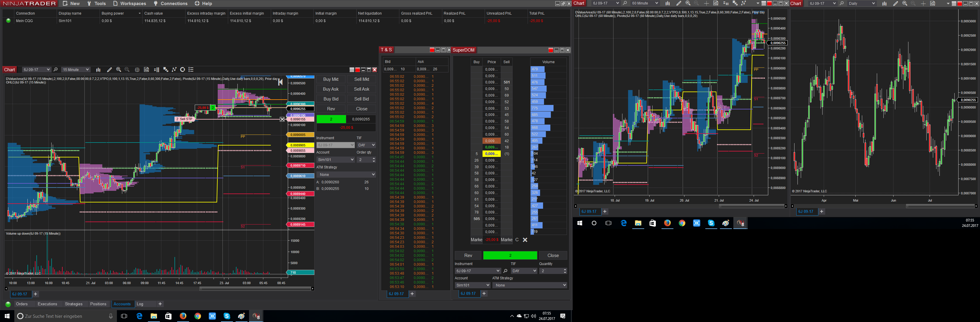The image size is (980, 322).
Task: Cancel the Sell STP order via X
Action: (x=282, y=119)
